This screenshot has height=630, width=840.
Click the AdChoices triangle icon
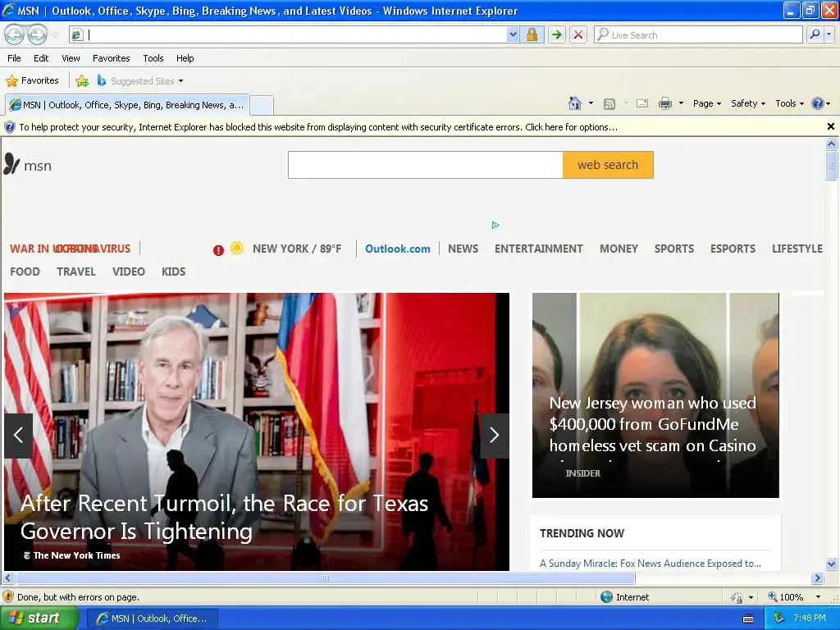click(x=495, y=225)
